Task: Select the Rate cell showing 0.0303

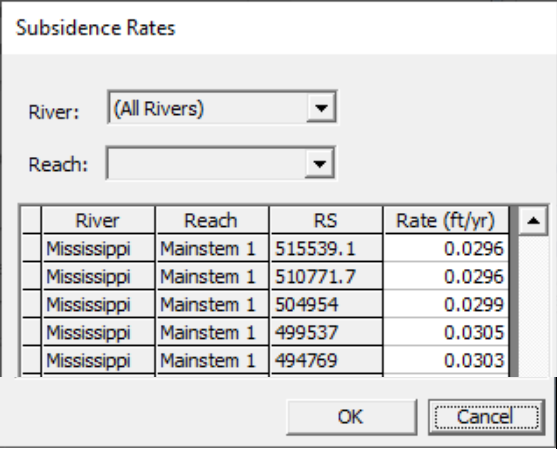Action: (x=446, y=361)
